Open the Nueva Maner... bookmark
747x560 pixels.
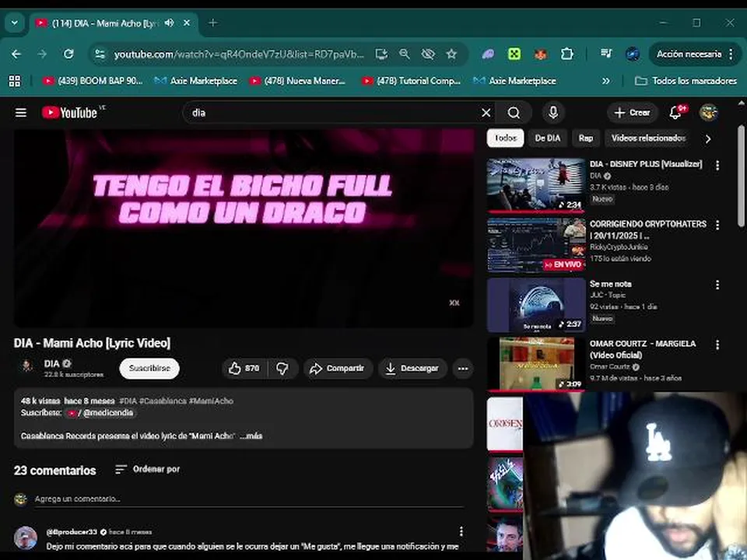coord(298,81)
